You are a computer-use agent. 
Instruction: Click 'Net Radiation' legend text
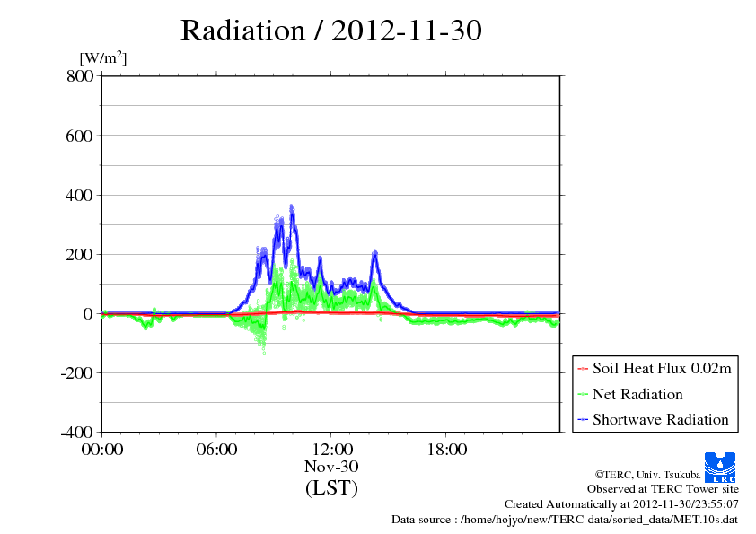pos(637,394)
